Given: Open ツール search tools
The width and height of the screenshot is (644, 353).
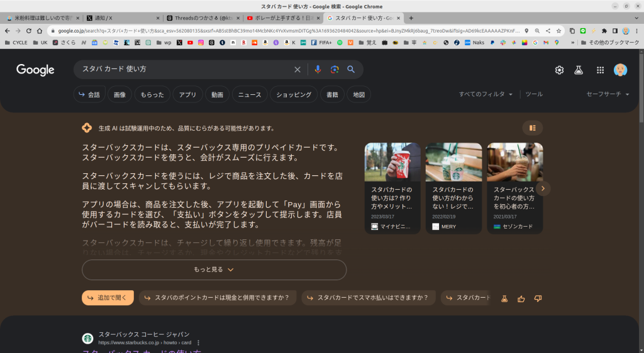Looking at the screenshot, I should click(x=534, y=94).
